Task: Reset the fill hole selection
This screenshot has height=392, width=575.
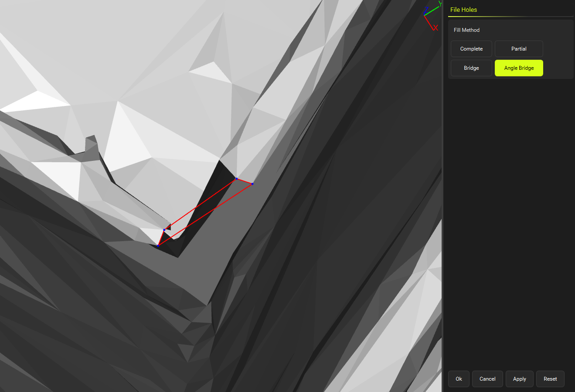Action: (x=550, y=379)
